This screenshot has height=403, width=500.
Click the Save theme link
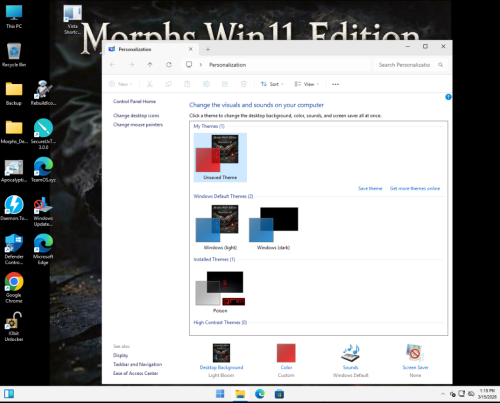tap(370, 188)
